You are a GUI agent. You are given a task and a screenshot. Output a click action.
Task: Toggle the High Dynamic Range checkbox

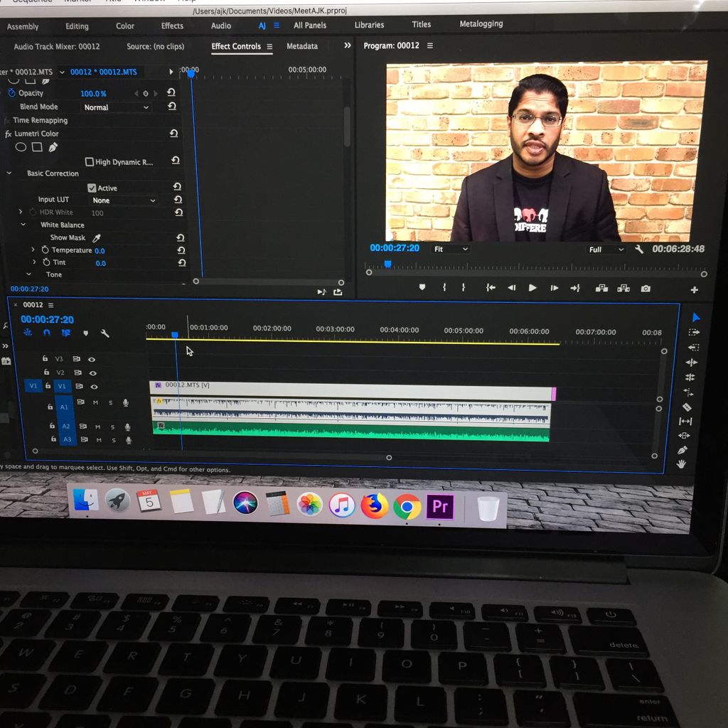pyautogui.click(x=90, y=161)
